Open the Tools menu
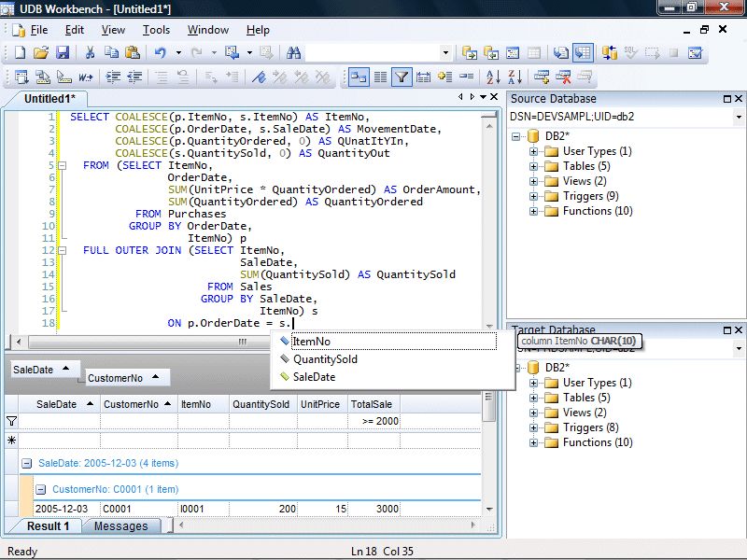 [156, 30]
